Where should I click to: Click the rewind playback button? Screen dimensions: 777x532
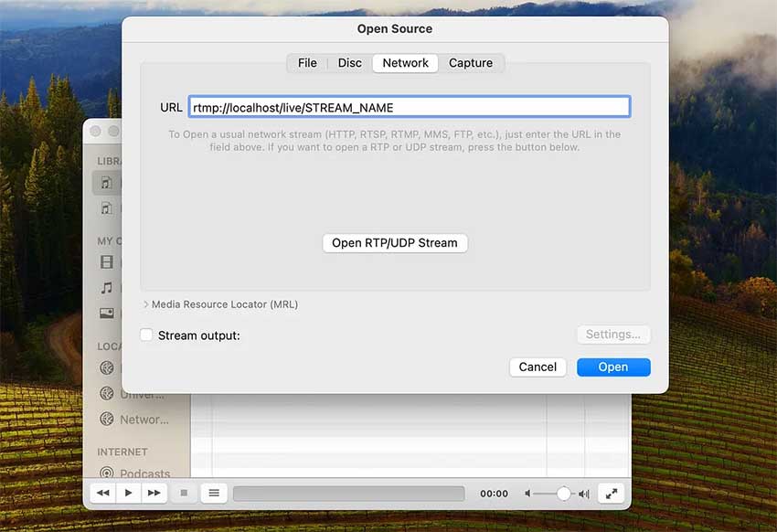103,493
